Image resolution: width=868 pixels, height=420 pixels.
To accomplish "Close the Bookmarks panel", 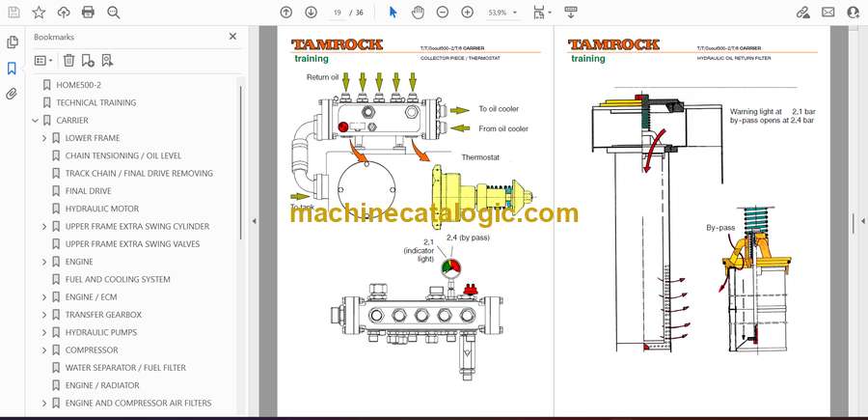I will coord(232,37).
